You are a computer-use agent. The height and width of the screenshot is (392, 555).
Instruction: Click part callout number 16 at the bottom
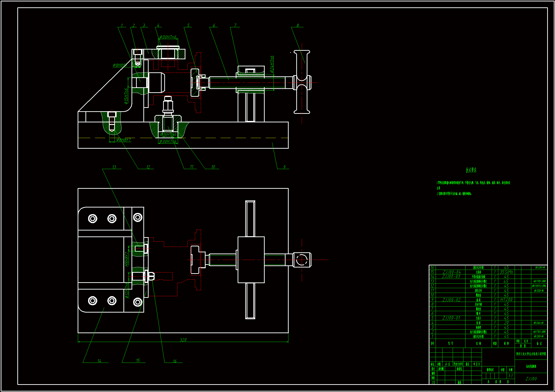pyautogui.click(x=174, y=361)
